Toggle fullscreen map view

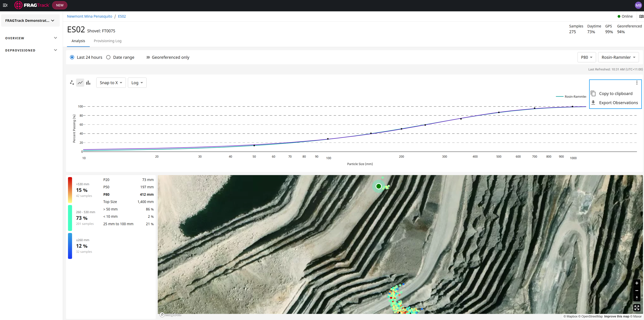pyautogui.click(x=637, y=308)
